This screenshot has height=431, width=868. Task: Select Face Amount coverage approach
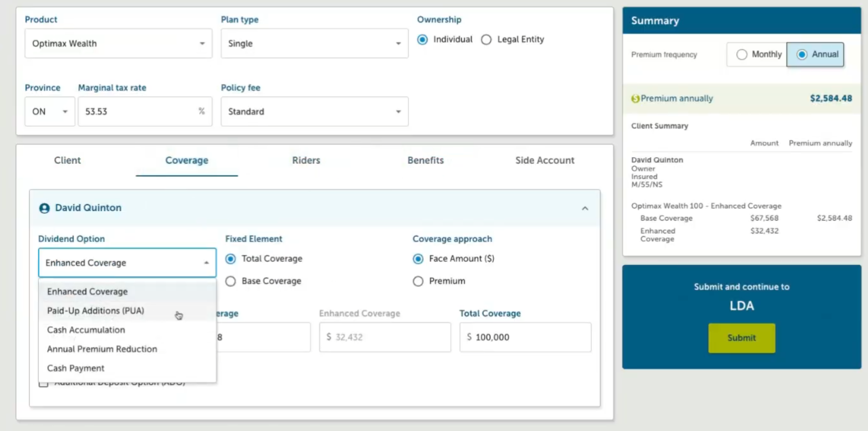(418, 259)
